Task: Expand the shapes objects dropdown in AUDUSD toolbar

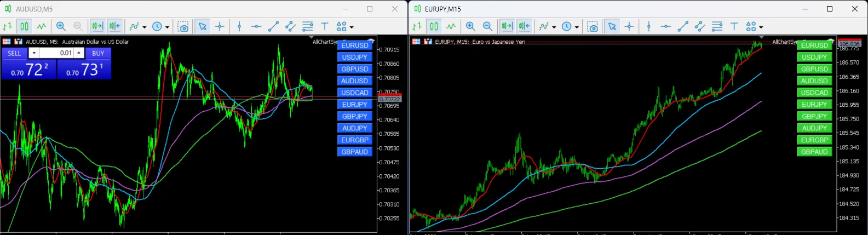Action: click(344, 26)
